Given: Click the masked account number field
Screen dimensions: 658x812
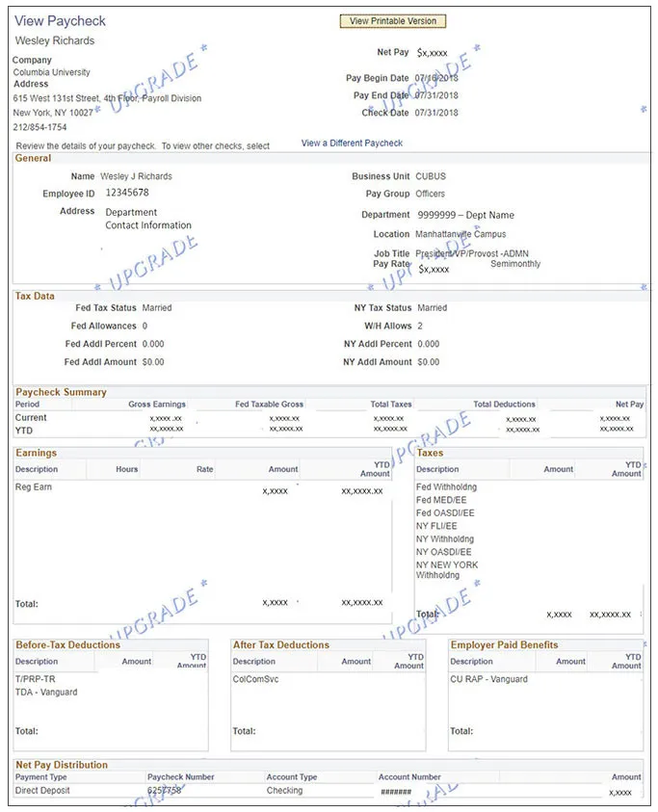Looking at the screenshot, I should [396, 792].
